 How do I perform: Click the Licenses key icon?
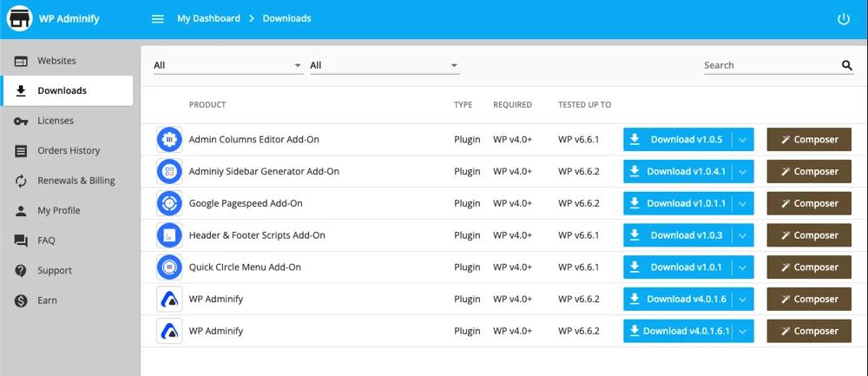(21, 121)
